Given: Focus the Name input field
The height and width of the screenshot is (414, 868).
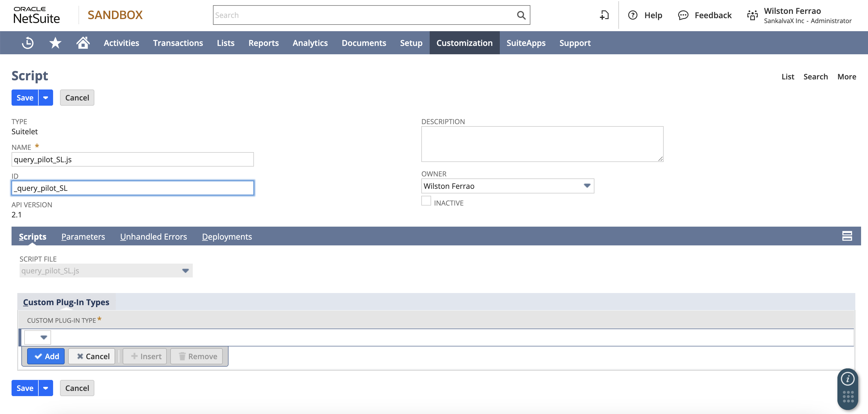Looking at the screenshot, I should coord(132,159).
